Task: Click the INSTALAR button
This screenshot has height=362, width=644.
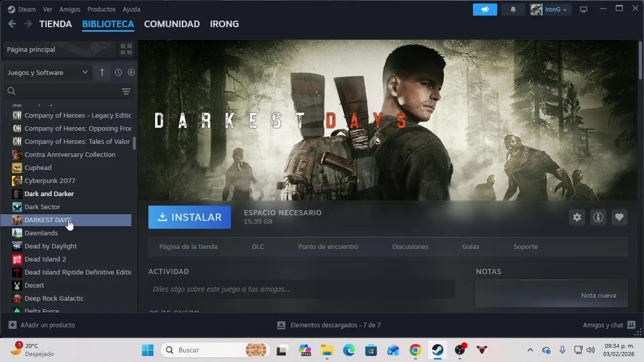Action: pyautogui.click(x=190, y=217)
